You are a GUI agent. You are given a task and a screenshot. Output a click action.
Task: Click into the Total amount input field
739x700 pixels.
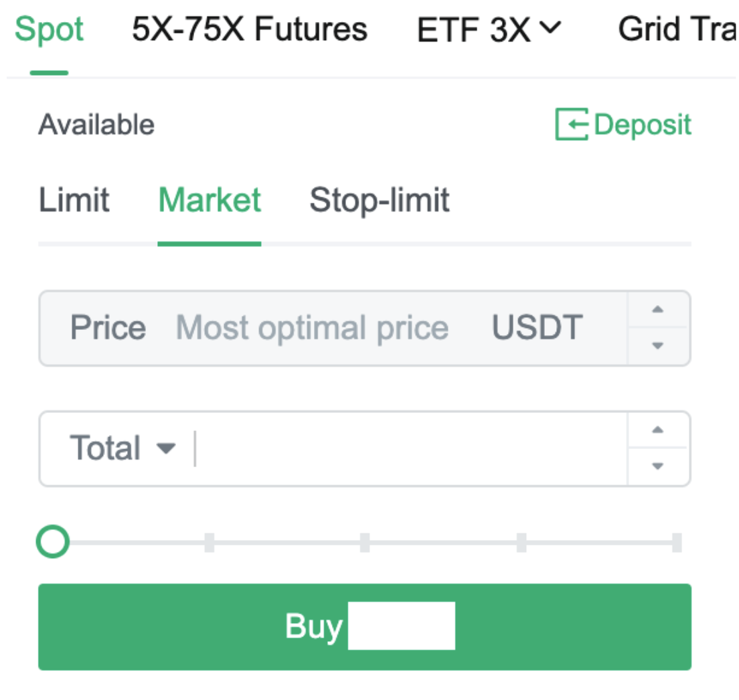[x=408, y=448]
